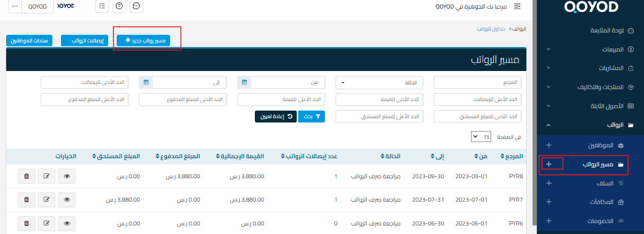The height and width of the screenshot is (234, 644).
Task: Click the إعادة تعيين reset button
Action: point(276,116)
